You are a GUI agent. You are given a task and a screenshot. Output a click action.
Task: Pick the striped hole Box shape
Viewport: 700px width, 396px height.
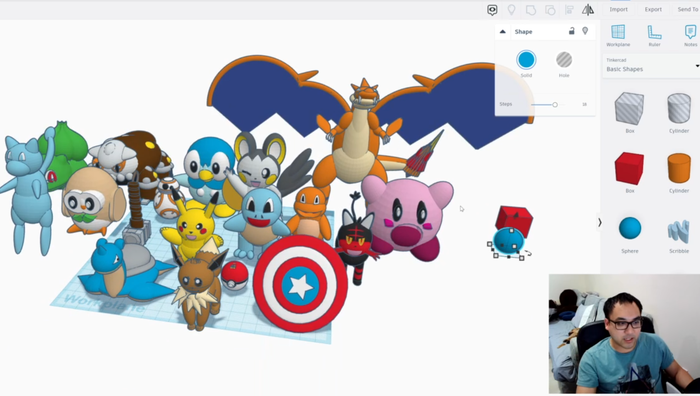coord(629,108)
